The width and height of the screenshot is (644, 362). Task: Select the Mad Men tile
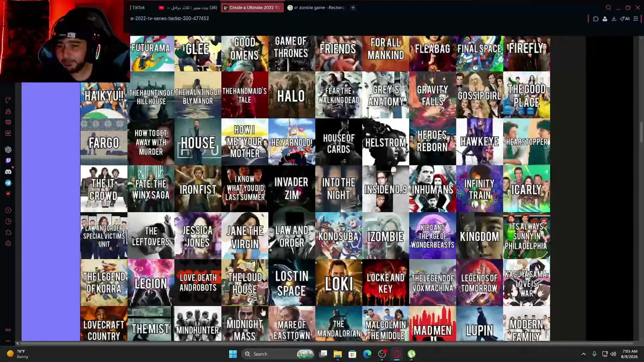tap(432, 324)
